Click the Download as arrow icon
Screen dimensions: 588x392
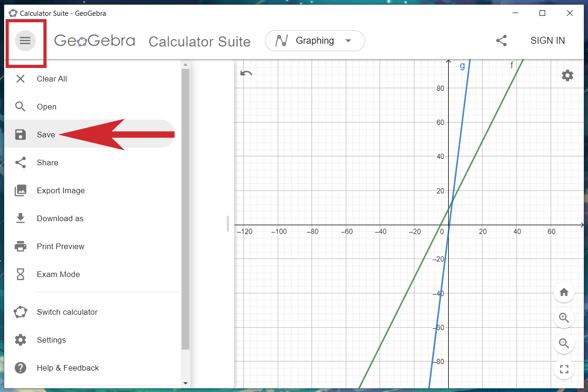click(x=20, y=218)
